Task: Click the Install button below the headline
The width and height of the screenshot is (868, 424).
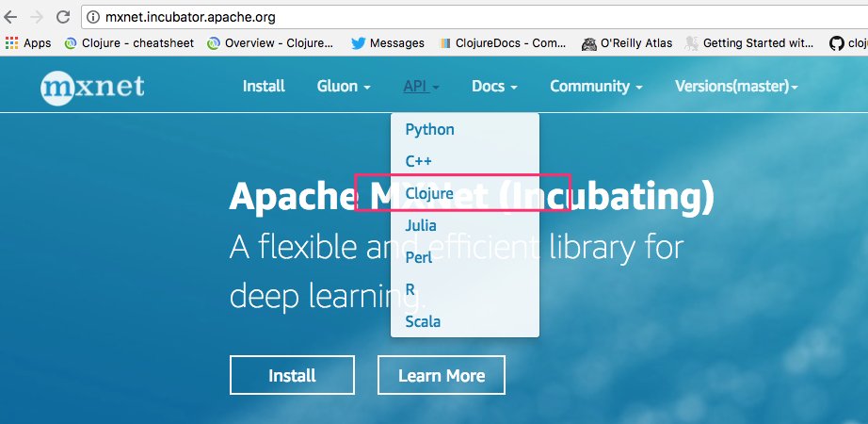Action: coord(292,375)
